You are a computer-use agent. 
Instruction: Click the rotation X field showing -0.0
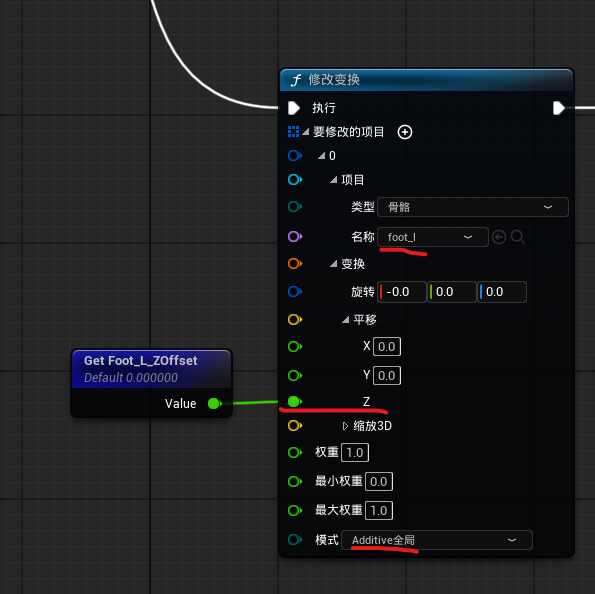pos(402,292)
